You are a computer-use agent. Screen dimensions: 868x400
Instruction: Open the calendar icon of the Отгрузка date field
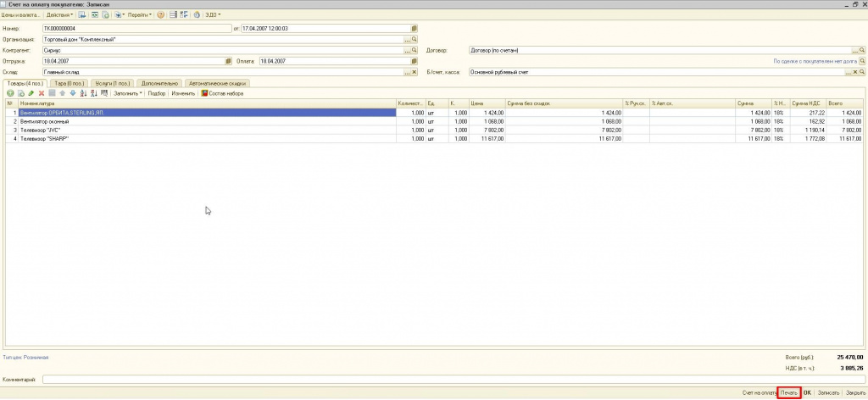(x=229, y=61)
